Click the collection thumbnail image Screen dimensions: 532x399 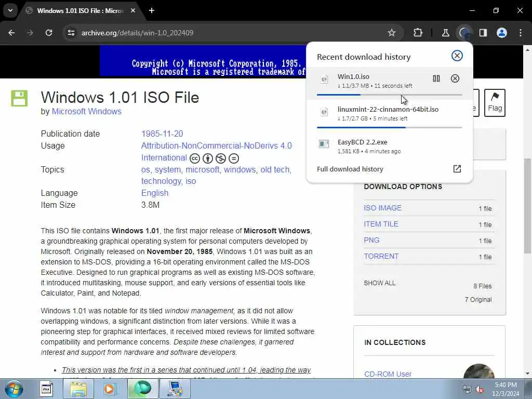point(478,371)
